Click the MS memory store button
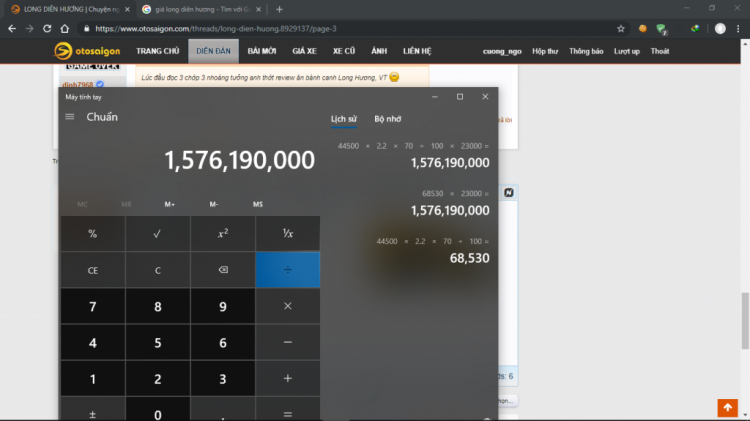 click(258, 204)
